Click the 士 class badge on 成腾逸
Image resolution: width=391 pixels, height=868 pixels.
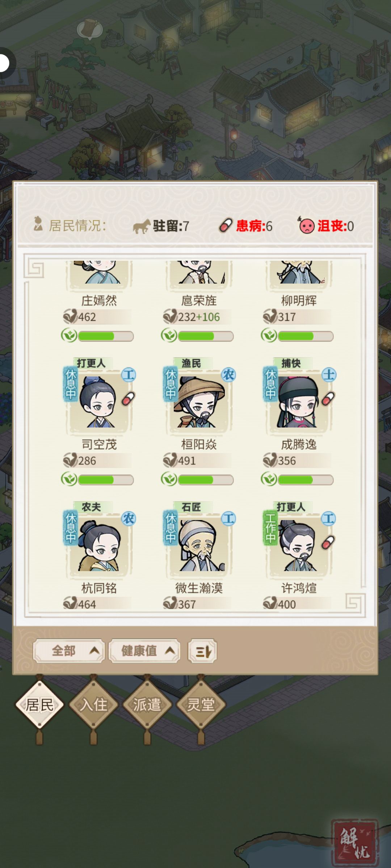tap(329, 375)
